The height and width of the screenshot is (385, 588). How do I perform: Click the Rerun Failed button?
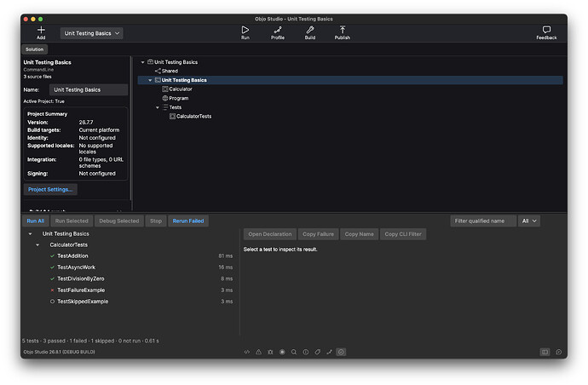[188, 221]
